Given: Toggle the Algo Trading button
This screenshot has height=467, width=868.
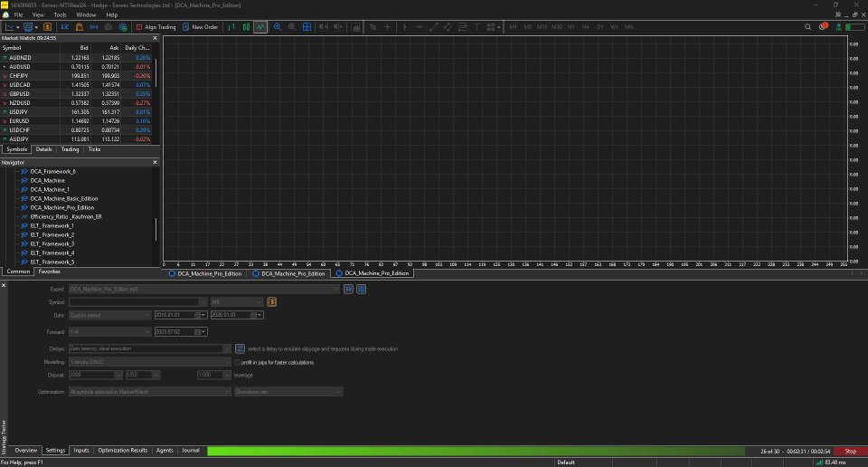Looking at the screenshot, I should click(156, 26).
